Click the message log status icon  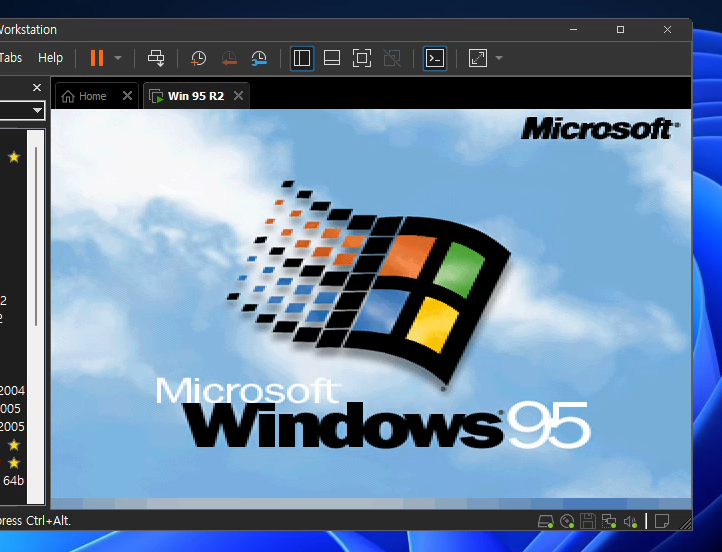click(x=662, y=522)
